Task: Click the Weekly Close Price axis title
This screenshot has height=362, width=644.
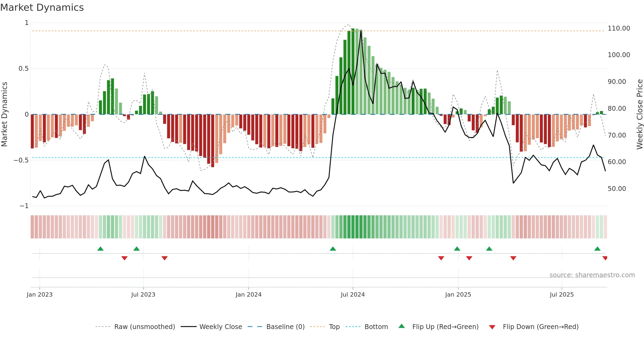Action: coord(640,114)
